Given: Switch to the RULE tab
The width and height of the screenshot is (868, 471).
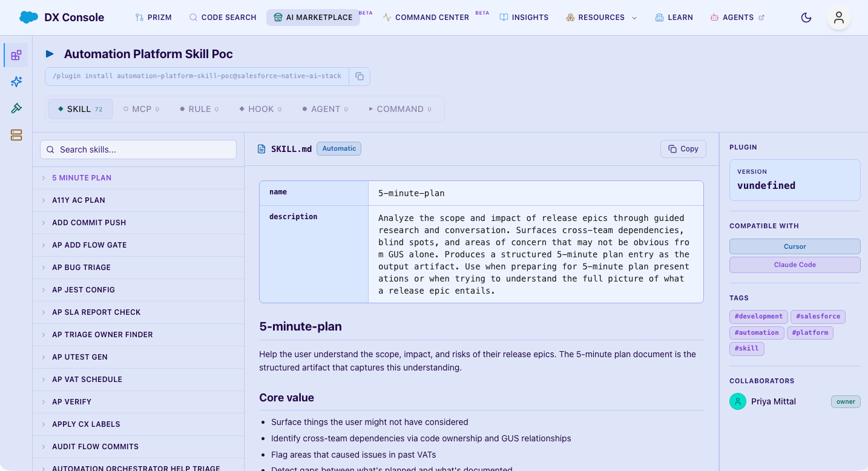Looking at the screenshot, I should pos(199,109).
